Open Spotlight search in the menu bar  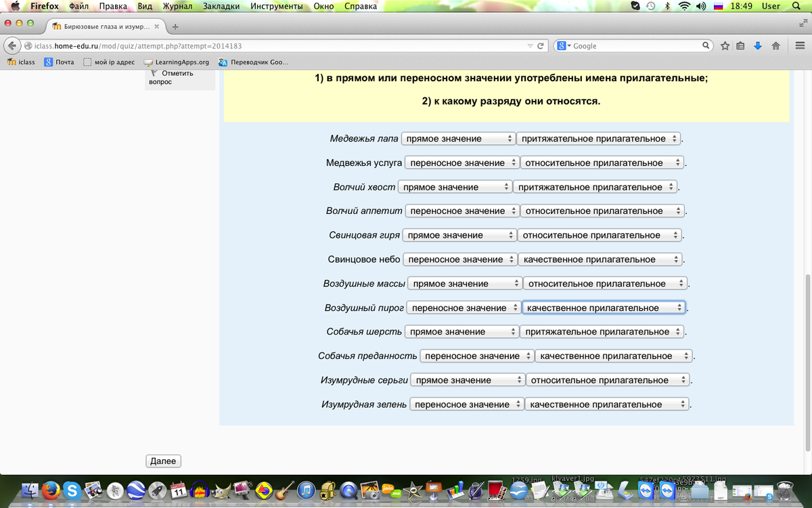coord(798,6)
